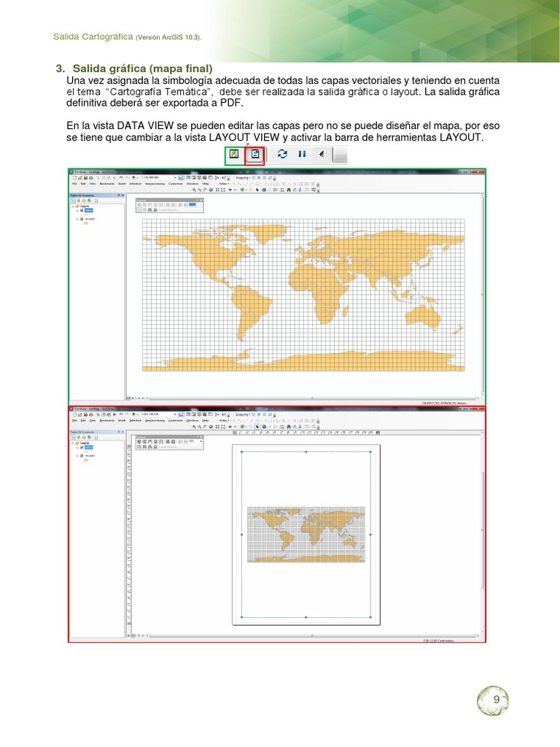Click the Add Data button in the upper window
560x747 pixels.
pyautogui.click(x=133, y=178)
